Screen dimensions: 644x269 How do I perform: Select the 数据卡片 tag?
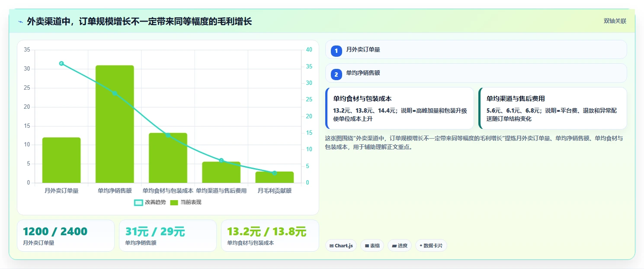coord(431,246)
